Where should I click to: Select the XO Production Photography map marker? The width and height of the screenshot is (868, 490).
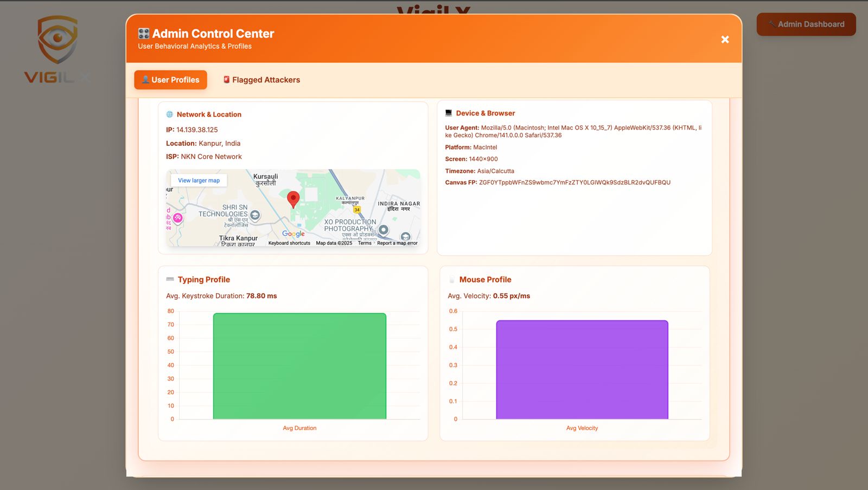(384, 230)
